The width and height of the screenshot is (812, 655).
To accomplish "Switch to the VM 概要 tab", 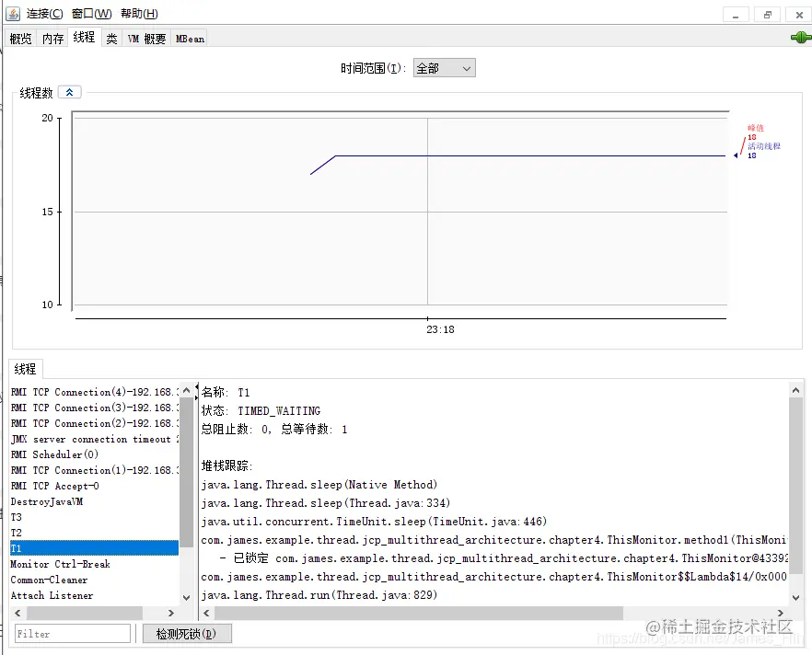I will [x=146, y=39].
